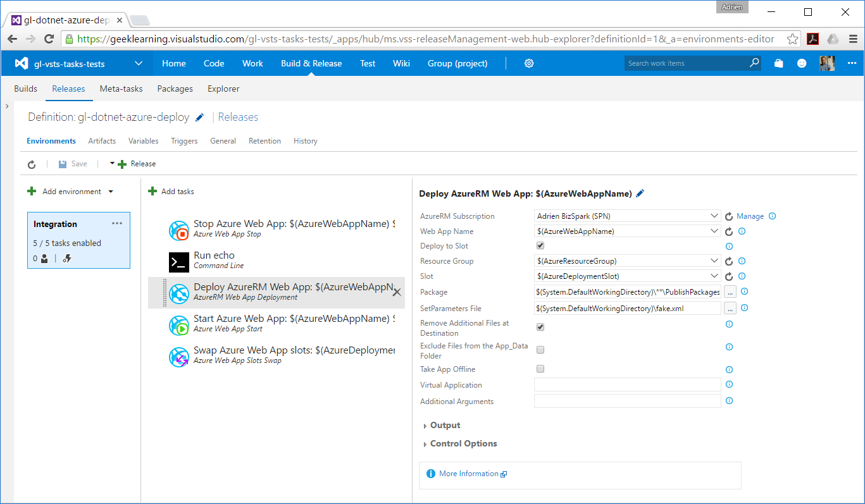The width and height of the screenshot is (865, 504).
Task: Enable Exclude Files from App_Data Folder
Action: click(x=540, y=350)
